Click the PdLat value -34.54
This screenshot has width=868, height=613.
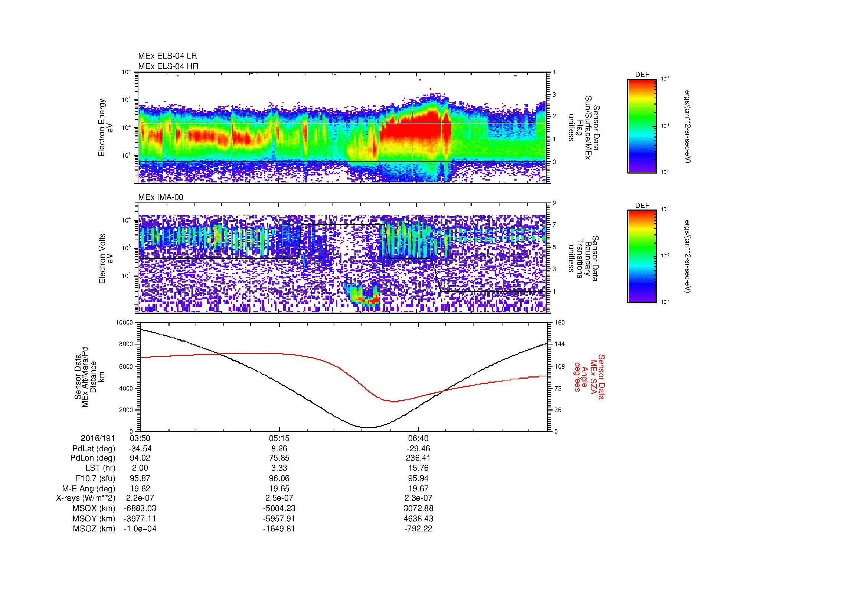click(x=140, y=449)
